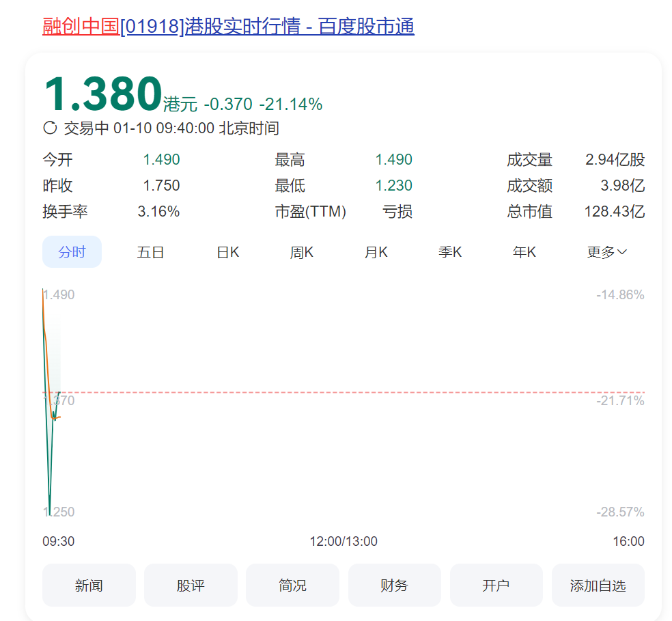
Task: Click the 今开 value 1.490
Action: 162,160
